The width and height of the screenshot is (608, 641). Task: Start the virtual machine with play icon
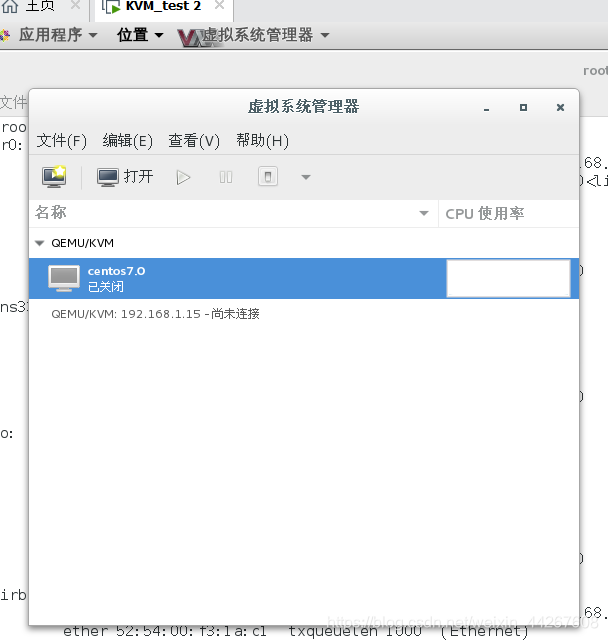point(183,177)
